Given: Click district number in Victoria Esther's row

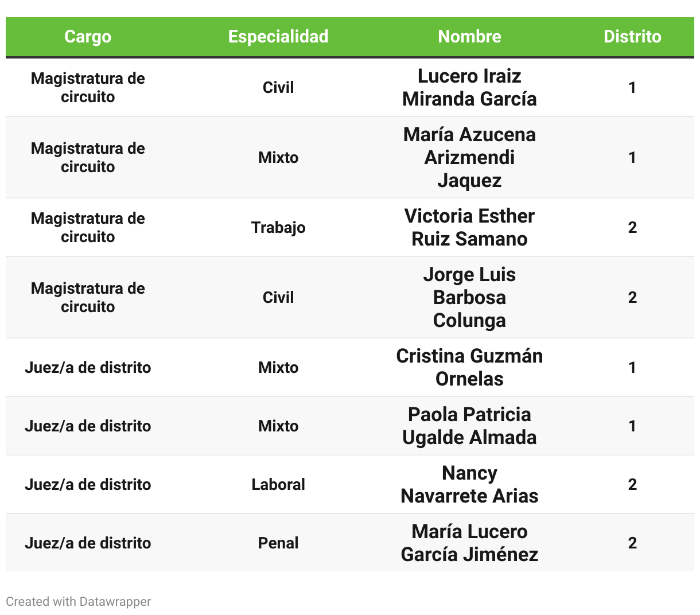Looking at the screenshot, I should click(x=632, y=228).
